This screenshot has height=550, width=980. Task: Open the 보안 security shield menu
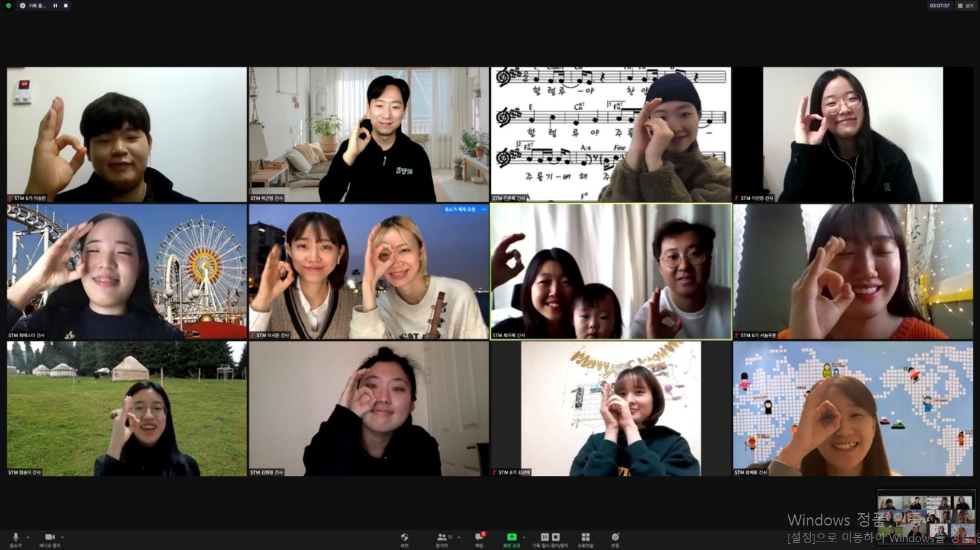point(404,540)
